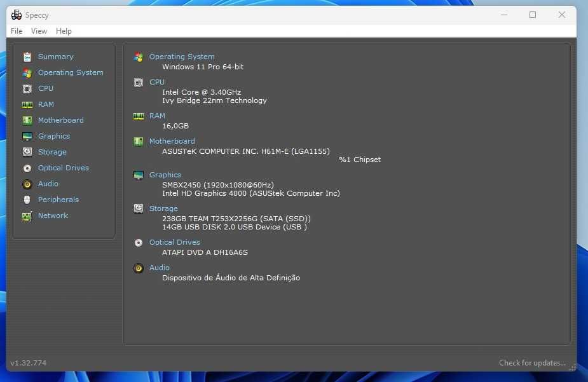Viewport: 588px width, 382px height.
Task: Click Intel HD Graphics 4000 text
Action: (x=251, y=193)
